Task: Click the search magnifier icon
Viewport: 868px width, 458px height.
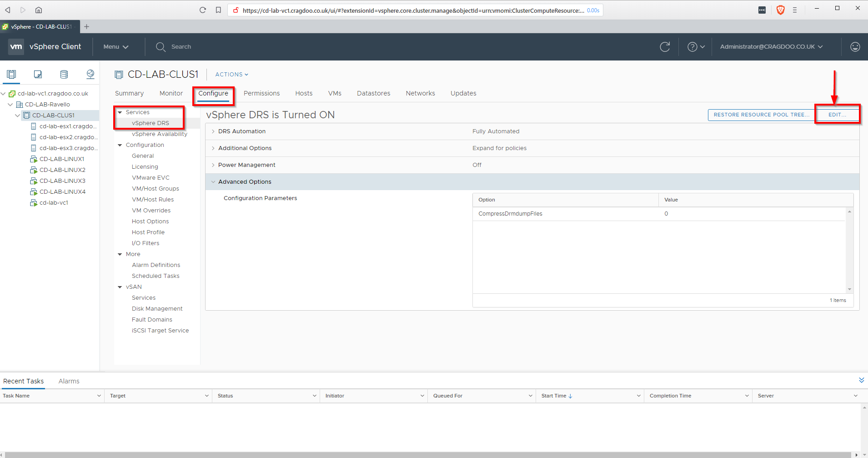Action: coord(161,46)
